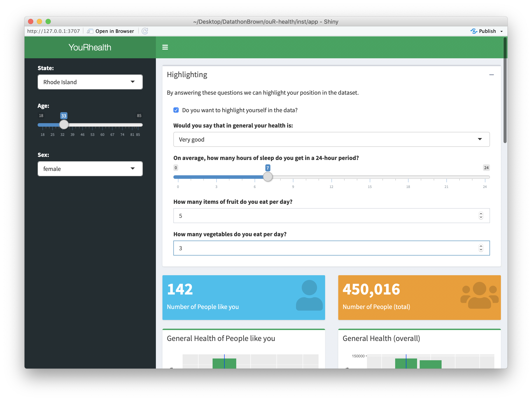This screenshot has width=532, height=401.
Task: Click the green fullscreen window button
Action: 48,21
